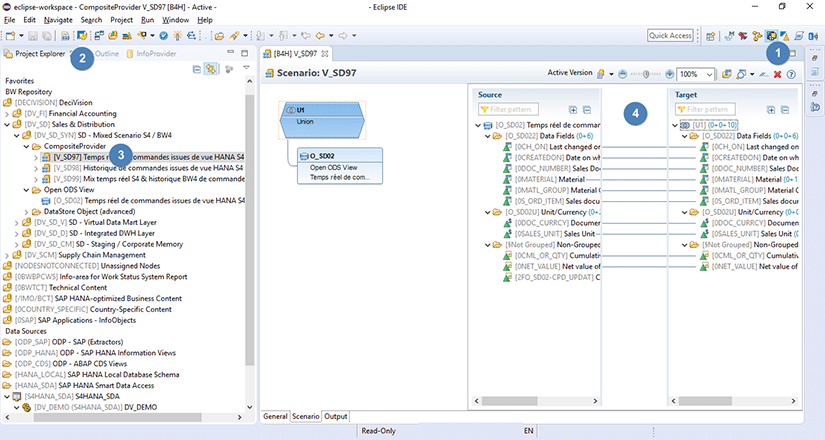Minimize the Project Explorer panel
This screenshot has height=440, width=825.
point(230,53)
